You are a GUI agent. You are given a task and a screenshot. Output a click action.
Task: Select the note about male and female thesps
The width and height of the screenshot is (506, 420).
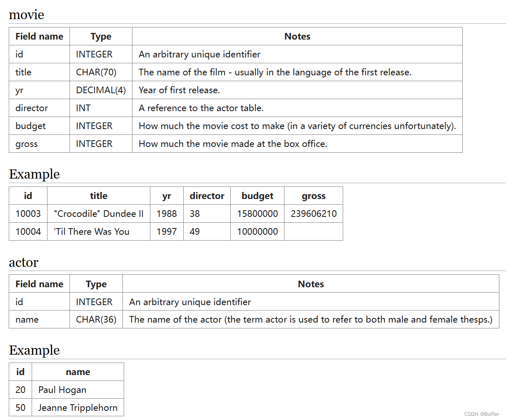coord(311,319)
